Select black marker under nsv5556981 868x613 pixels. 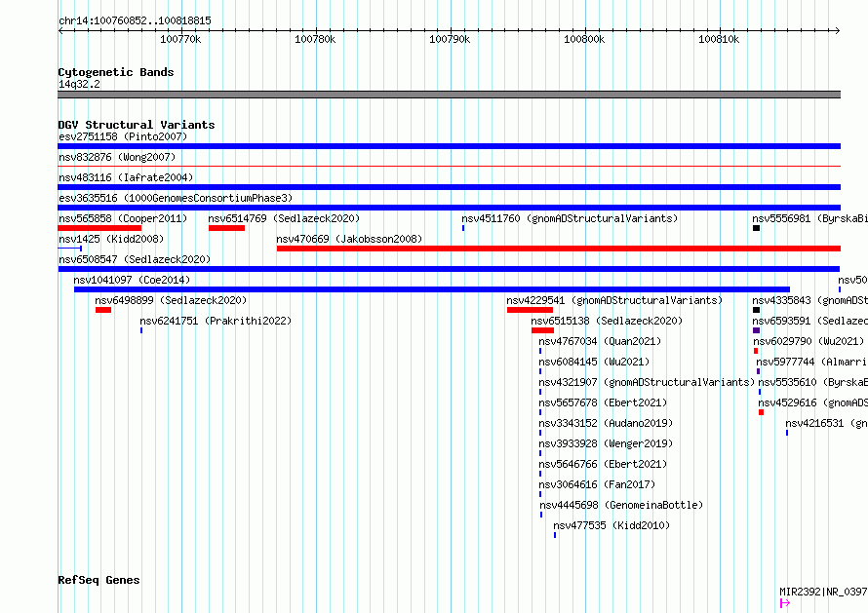(756, 228)
